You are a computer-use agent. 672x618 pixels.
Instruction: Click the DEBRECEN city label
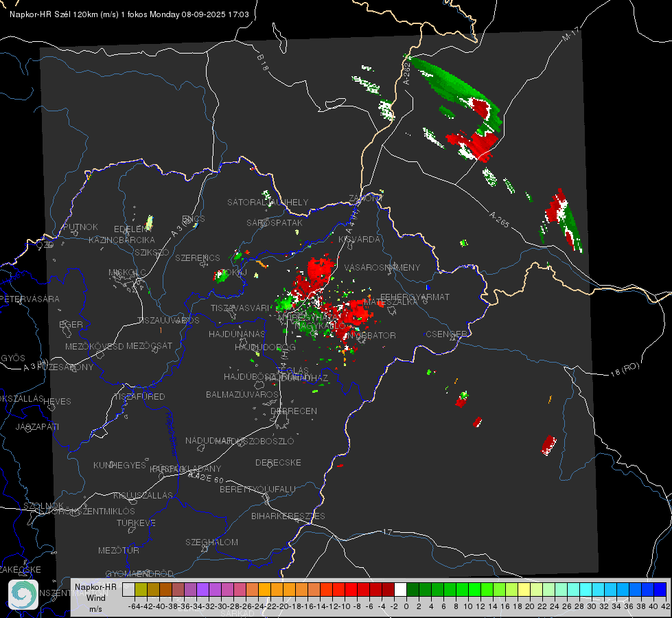click(294, 411)
